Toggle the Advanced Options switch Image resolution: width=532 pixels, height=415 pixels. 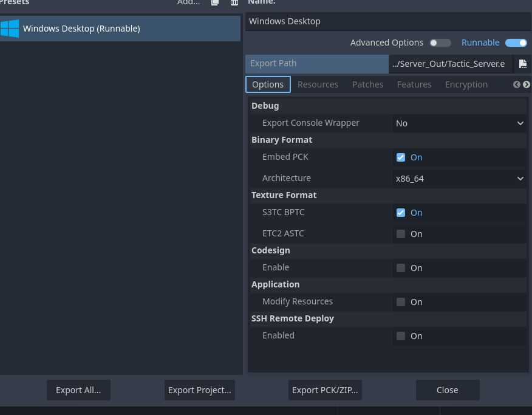coord(440,43)
